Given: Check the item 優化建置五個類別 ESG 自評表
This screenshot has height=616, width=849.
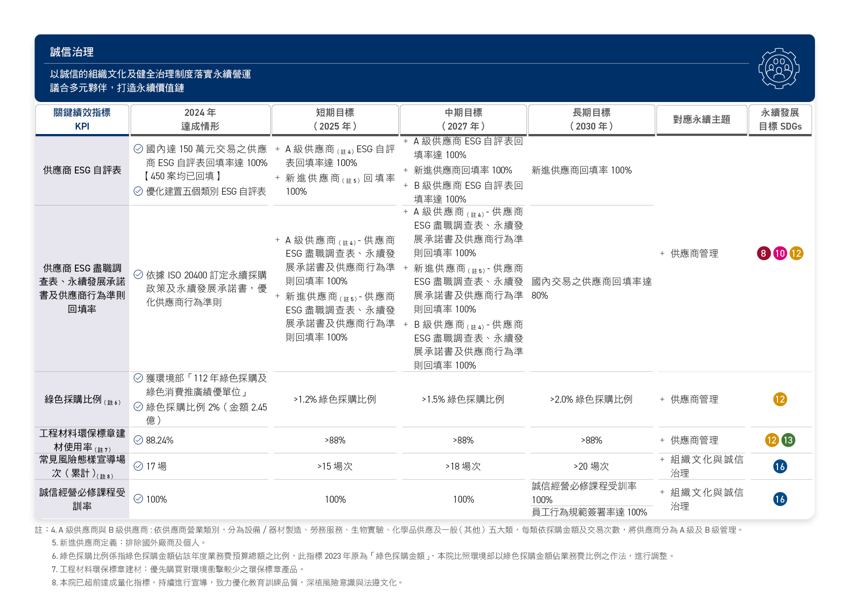Looking at the screenshot, I should pyautogui.click(x=137, y=192).
